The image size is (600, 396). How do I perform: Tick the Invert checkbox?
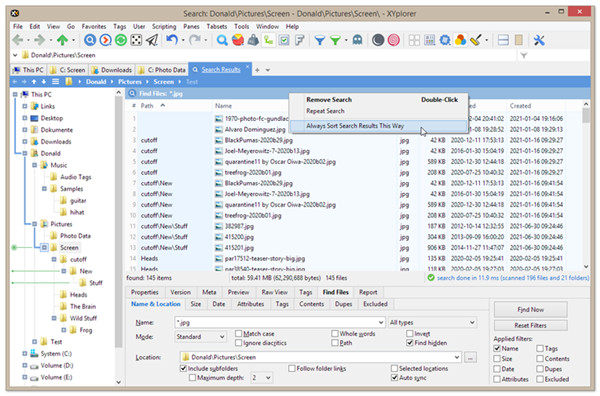(410, 333)
